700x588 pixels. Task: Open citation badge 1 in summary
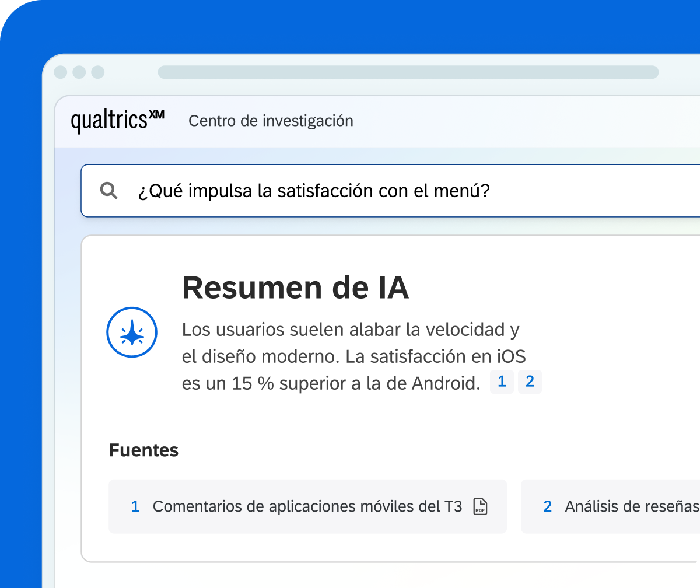click(x=502, y=382)
